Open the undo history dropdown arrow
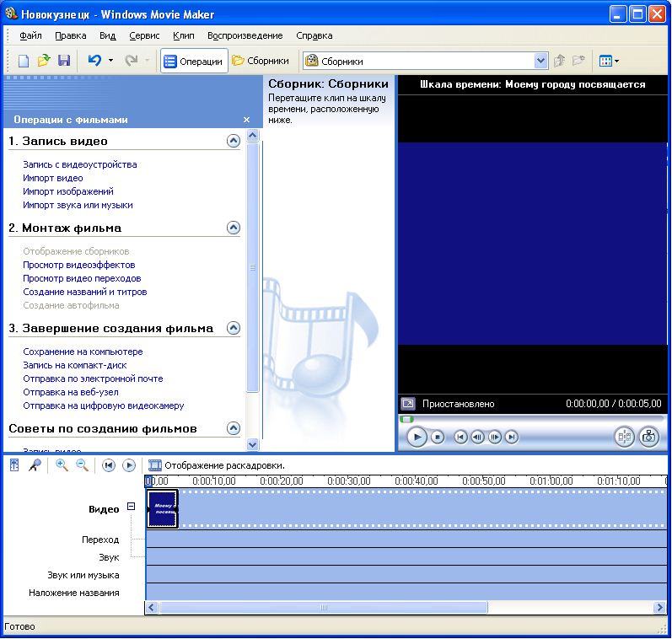The image size is (672, 639). [x=111, y=61]
